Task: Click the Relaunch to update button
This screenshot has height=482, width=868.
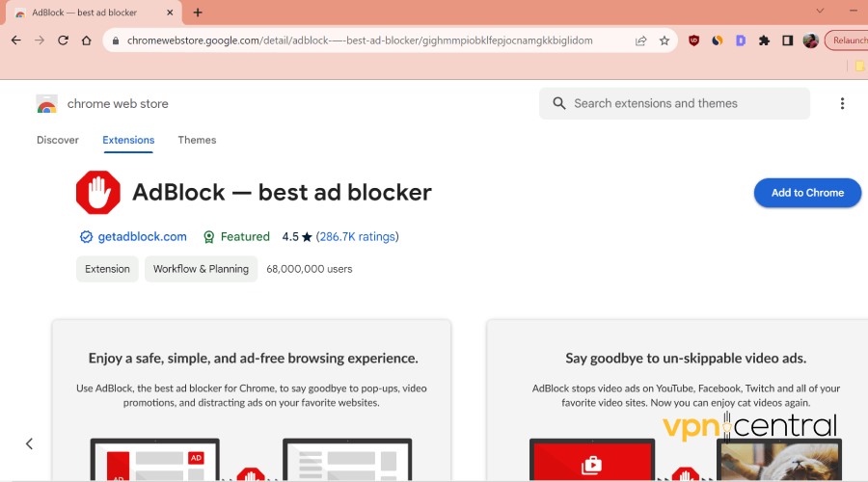Action: tap(847, 40)
